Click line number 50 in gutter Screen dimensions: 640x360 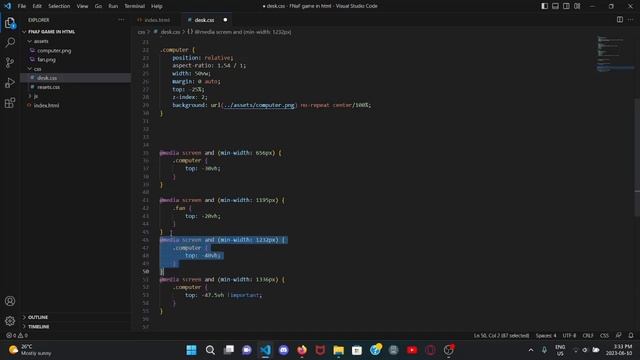146,271
